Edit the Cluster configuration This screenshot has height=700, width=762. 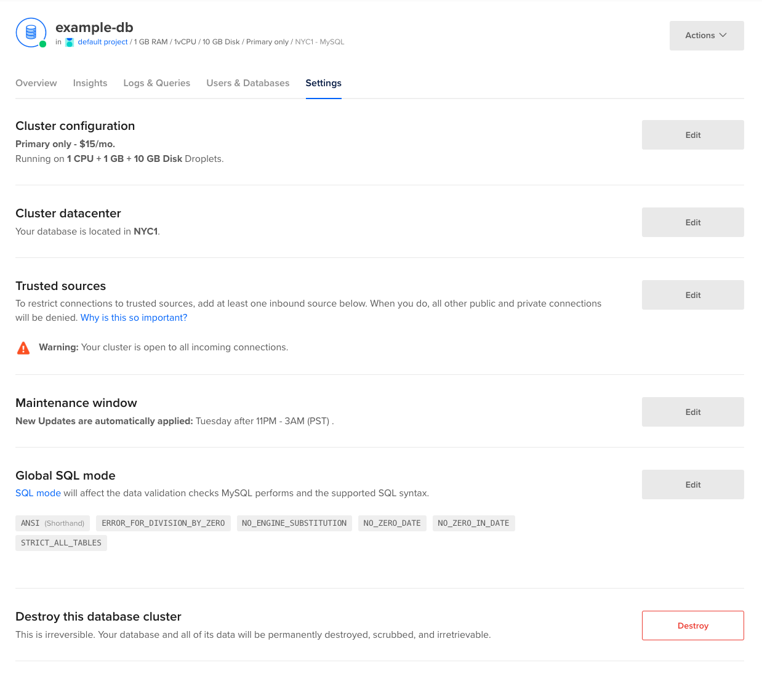pos(692,135)
